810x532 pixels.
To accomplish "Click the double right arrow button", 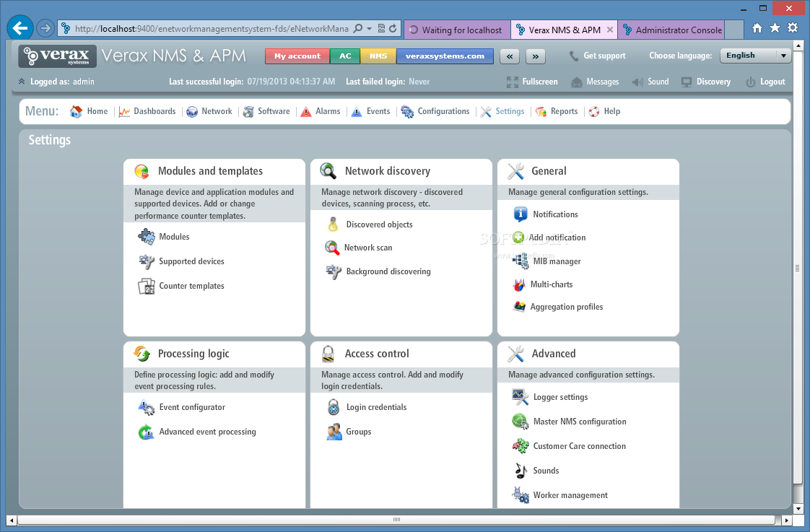I will tap(535, 56).
